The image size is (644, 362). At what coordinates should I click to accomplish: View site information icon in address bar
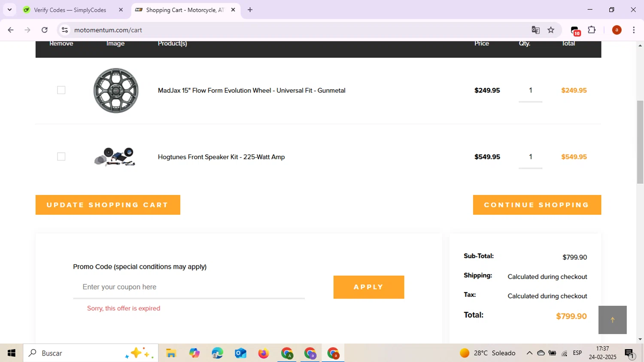click(x=65, y=30)
